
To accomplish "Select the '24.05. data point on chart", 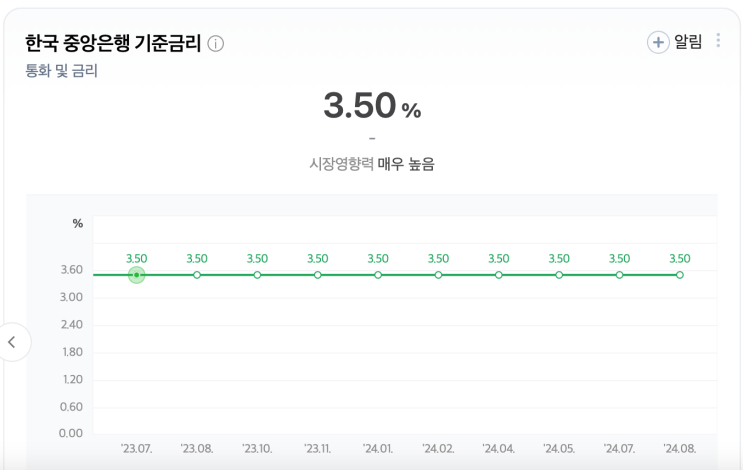I will tap(559, 275).
